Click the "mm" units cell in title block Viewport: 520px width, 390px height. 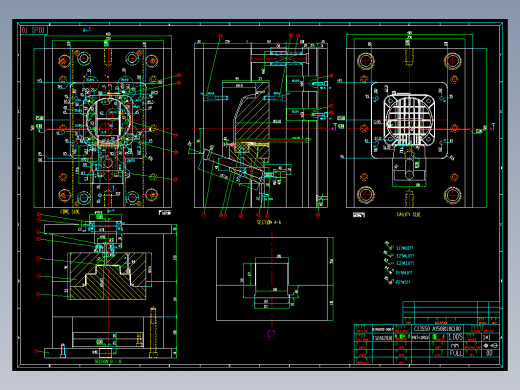[x=455, y=346]
